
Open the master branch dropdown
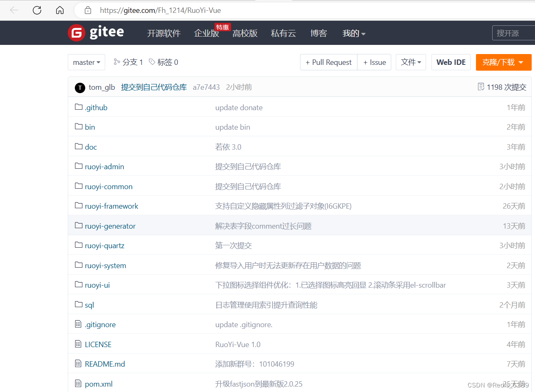pyautogui.click(x=86, y=62)
